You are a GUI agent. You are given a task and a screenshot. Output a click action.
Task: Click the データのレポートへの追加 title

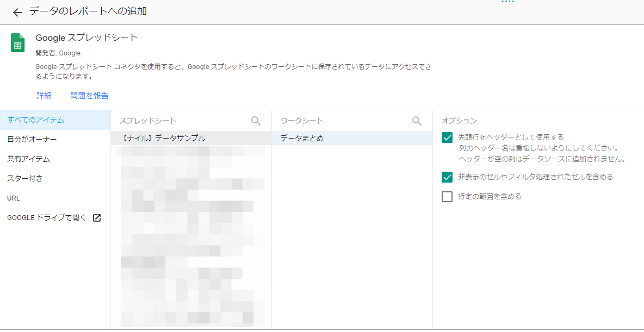coord(88,11)
